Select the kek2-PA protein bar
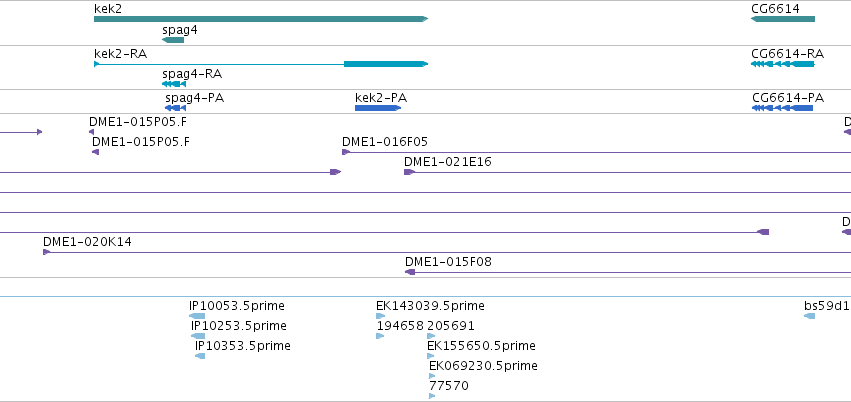Image resolution: width=851 pixels, height=402 pixels. point(378,108)
